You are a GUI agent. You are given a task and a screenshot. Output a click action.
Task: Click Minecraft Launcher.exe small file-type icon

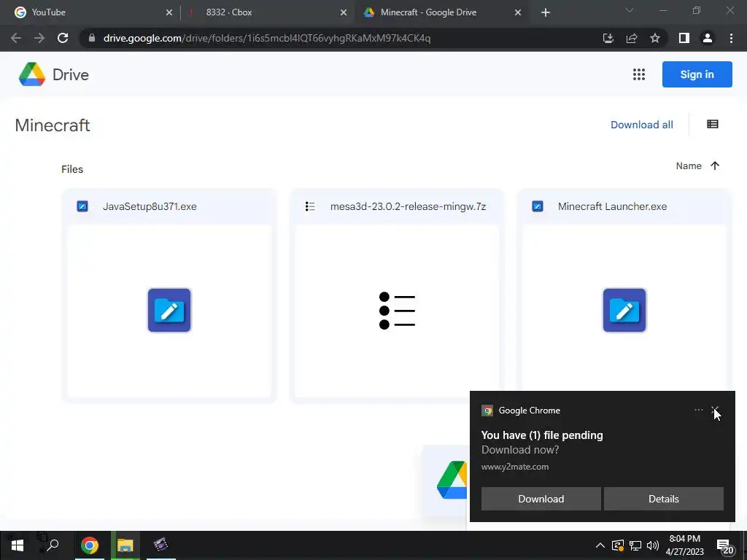tap(538, 206)
